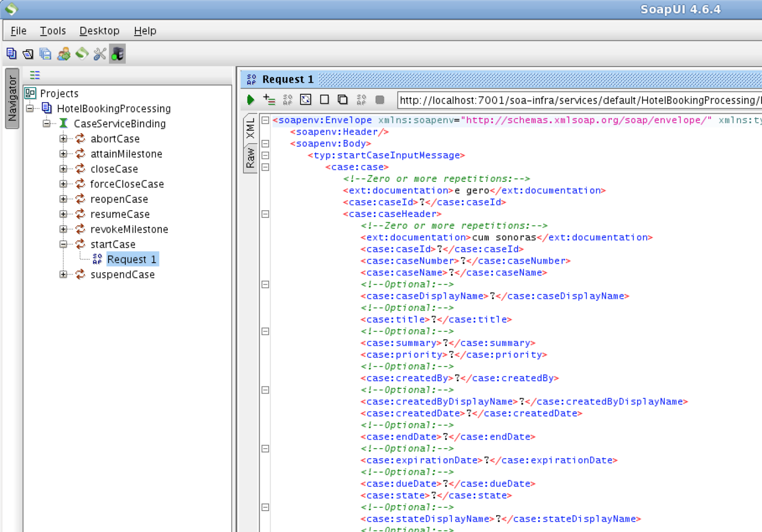Screen dimensions: 762x532
Task: Click into the endpoint URL field
Action: click(580, 100)
